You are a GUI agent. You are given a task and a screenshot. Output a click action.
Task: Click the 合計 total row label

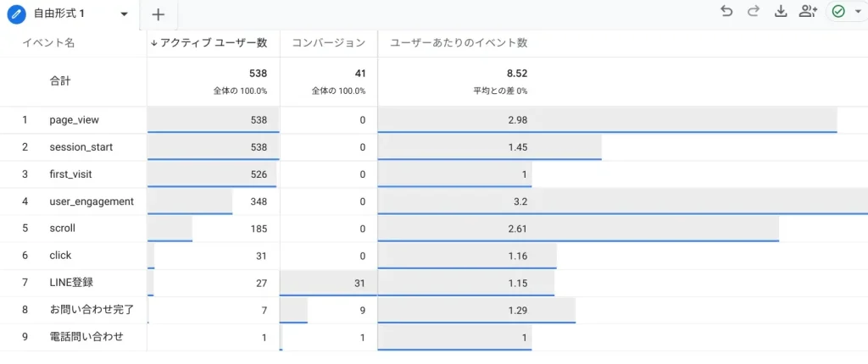click(x=60, y=81)
